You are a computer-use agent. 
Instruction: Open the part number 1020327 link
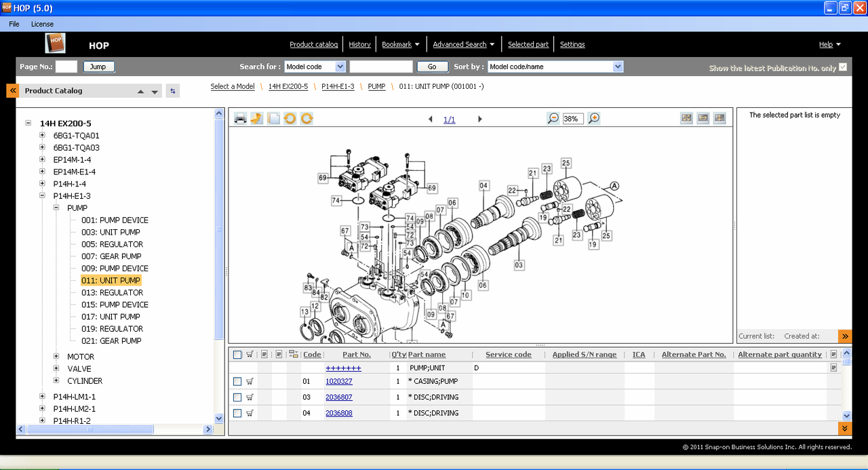click(x=339, y=381)
